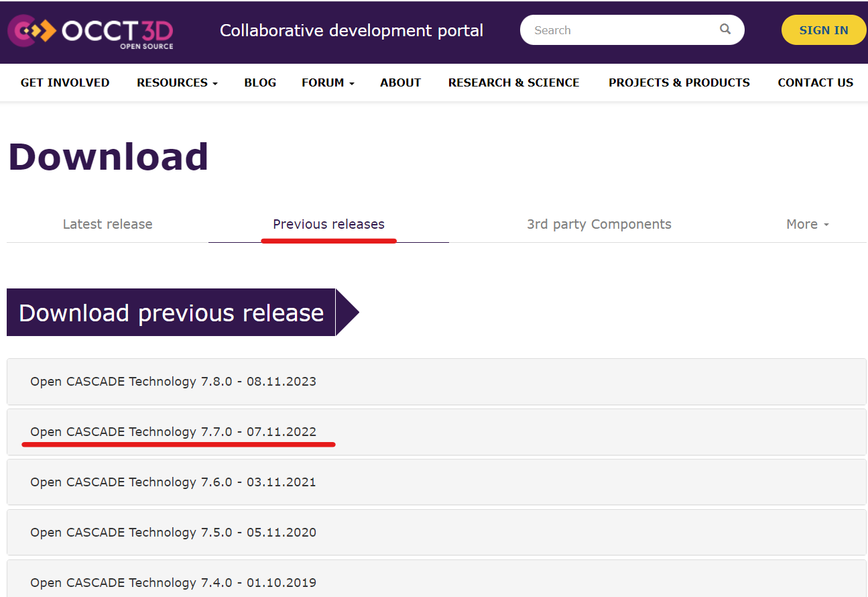868x597 pixels.
Task: Click Collaborative development portal title text
Action: pos(351,31)
